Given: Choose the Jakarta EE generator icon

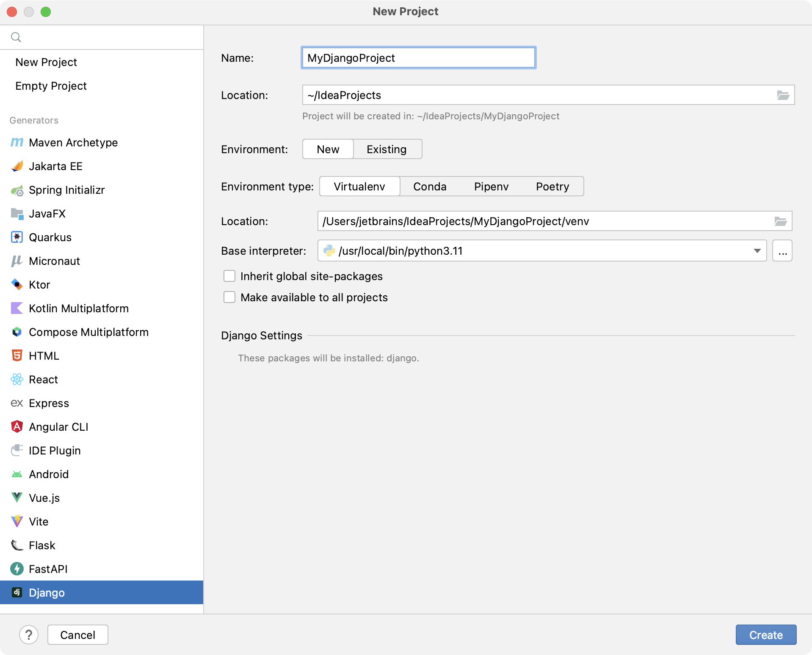Looking at the screenshot, I should pos(17,166).
